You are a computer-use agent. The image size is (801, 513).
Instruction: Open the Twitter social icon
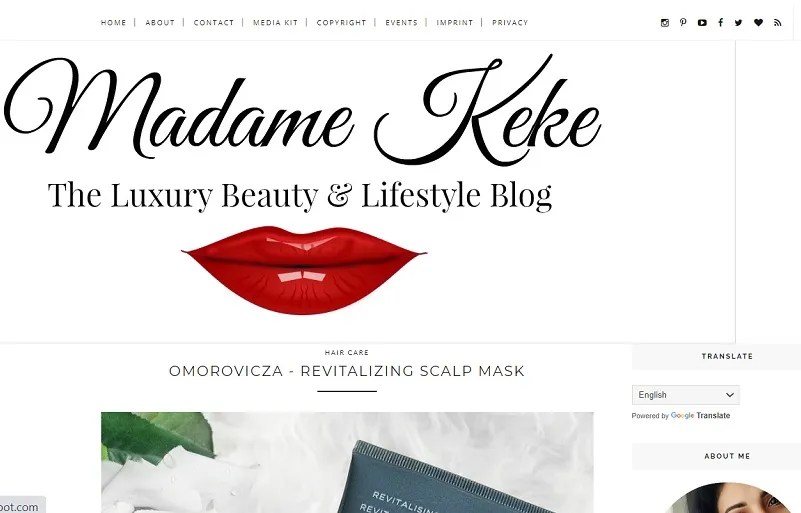(x=739, y=22)
